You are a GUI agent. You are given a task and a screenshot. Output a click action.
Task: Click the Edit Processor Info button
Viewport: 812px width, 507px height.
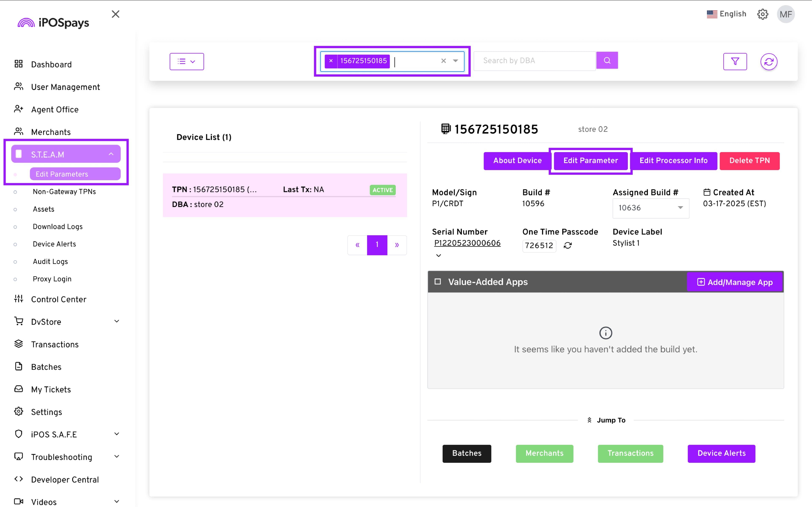click(x=673, y=161)
